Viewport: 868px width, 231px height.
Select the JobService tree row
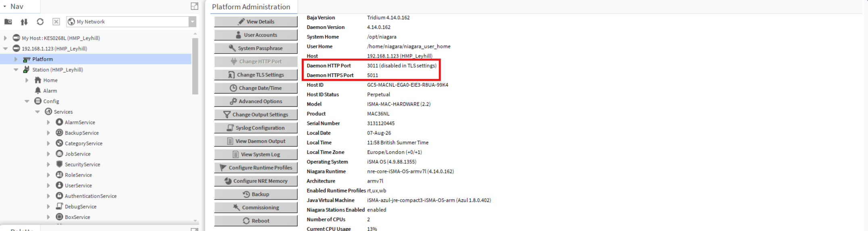96,154
